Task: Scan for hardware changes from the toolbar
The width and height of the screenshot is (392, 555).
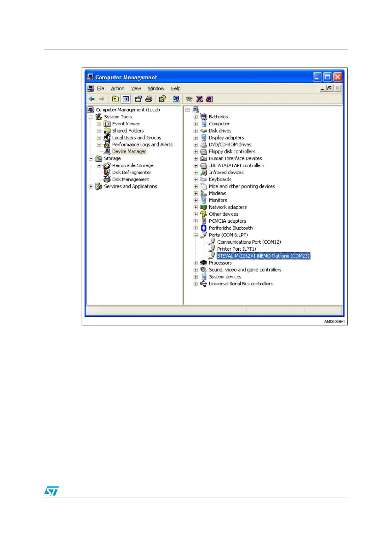Action: click(x=176, y=99)
